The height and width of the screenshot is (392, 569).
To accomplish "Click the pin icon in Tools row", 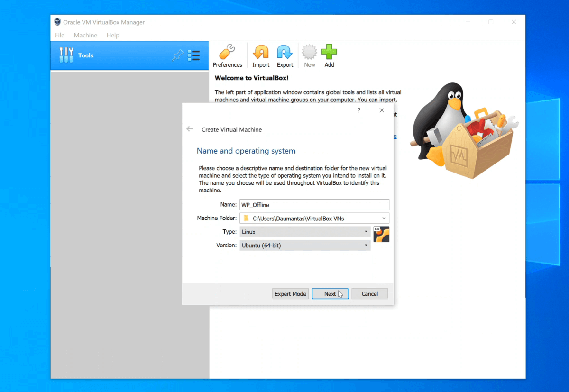I will [177, 56].
